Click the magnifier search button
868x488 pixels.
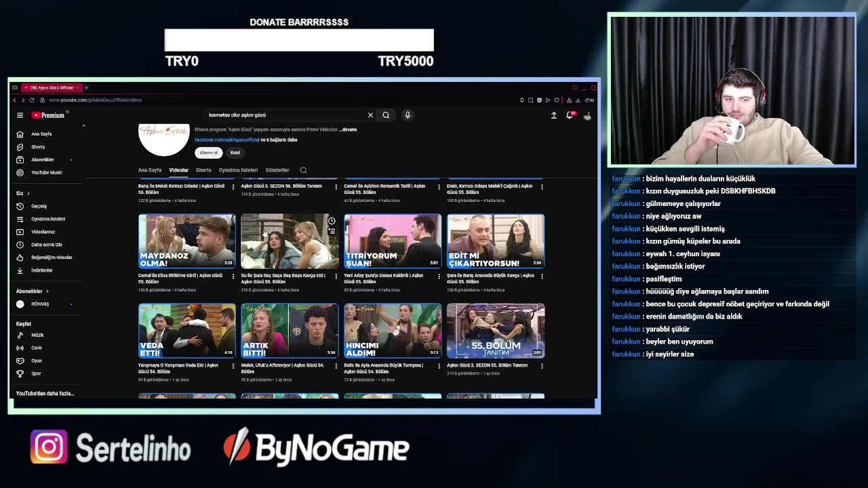pyautogui.click(x=386, y=115)
